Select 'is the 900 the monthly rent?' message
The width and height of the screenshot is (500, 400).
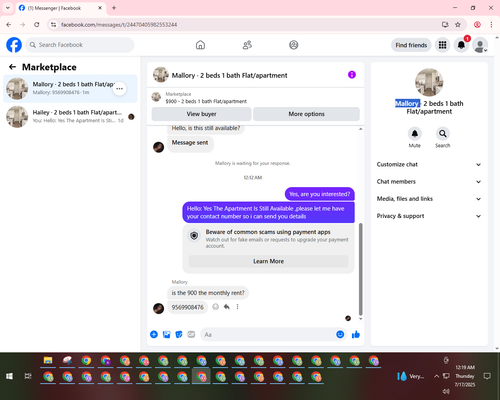[x=208, y=293]
